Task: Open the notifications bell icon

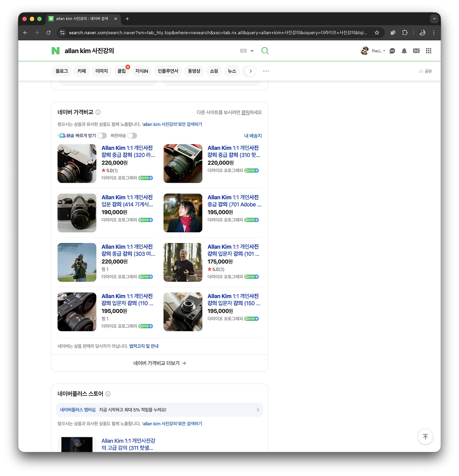Action: [x=404, y=51]
